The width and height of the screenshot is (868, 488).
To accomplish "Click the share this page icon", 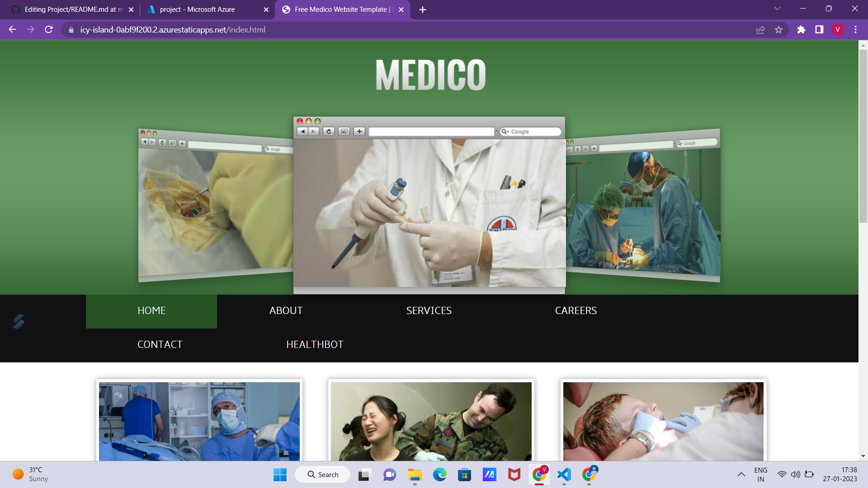I will (760, 30).
